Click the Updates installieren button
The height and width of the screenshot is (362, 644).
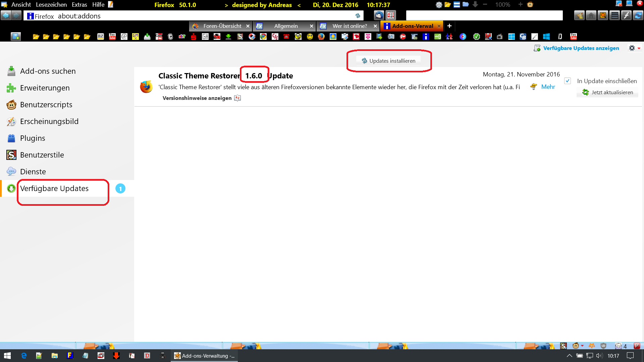388,61
